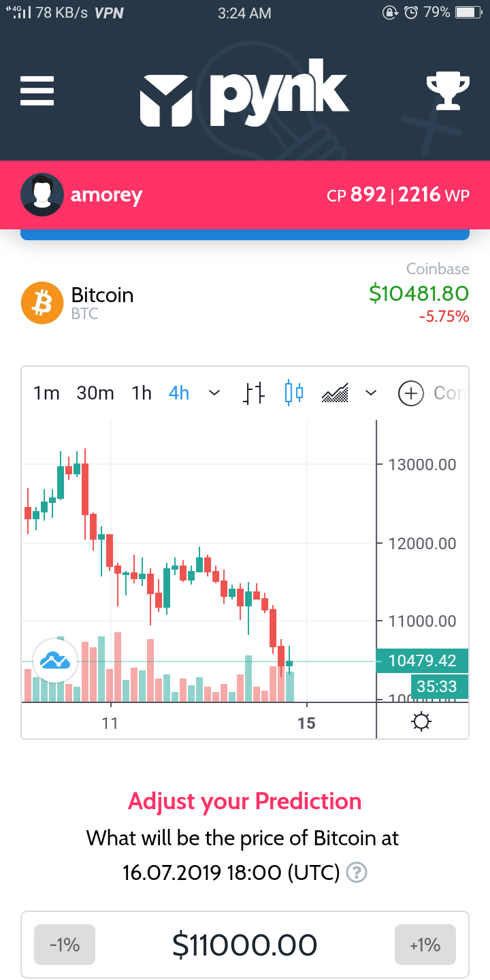Expand more time interval options
The height and width of the screenshot is (980, 490).
[214, 393]
